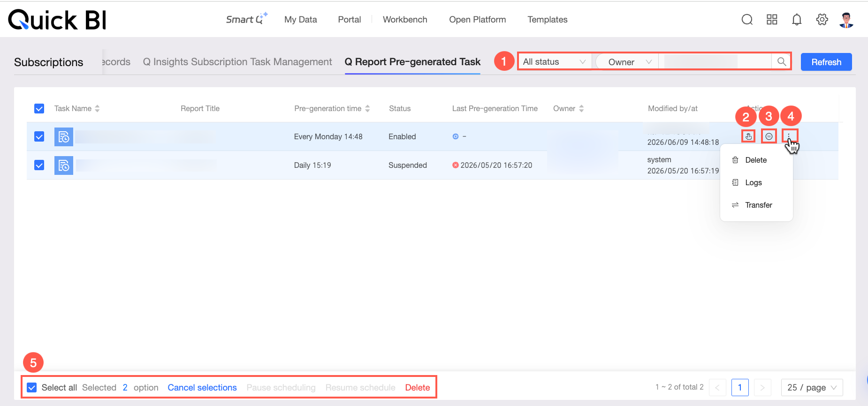
Task: Click the search icon in the filter bar
Action: pos(782,62)
